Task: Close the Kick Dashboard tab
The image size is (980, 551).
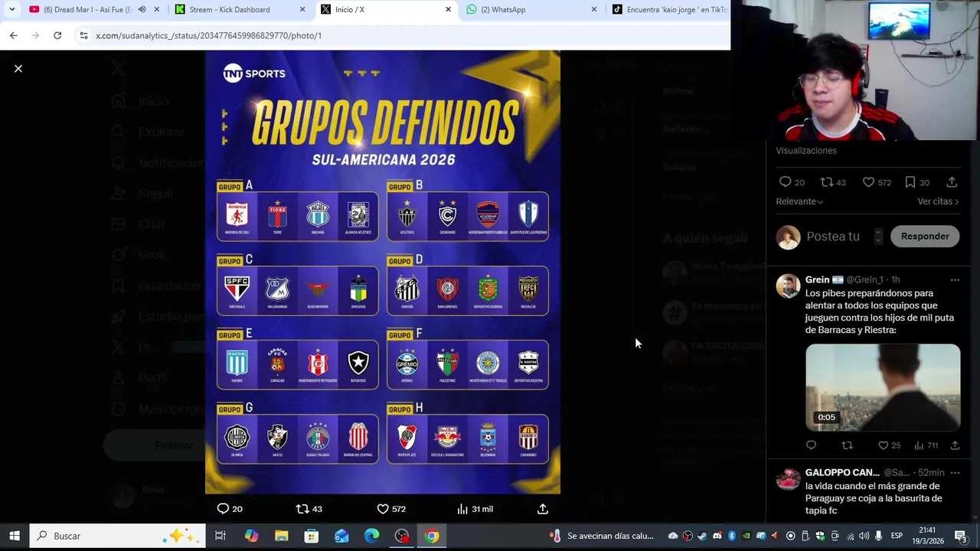Action: coord(302,10)
